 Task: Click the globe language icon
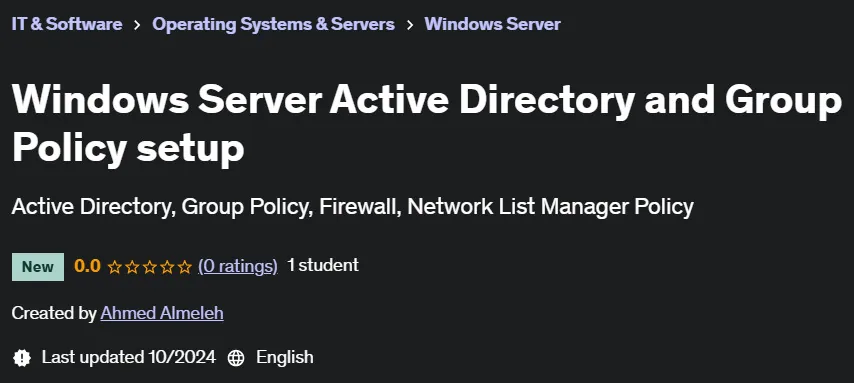[x=236, y=358]
